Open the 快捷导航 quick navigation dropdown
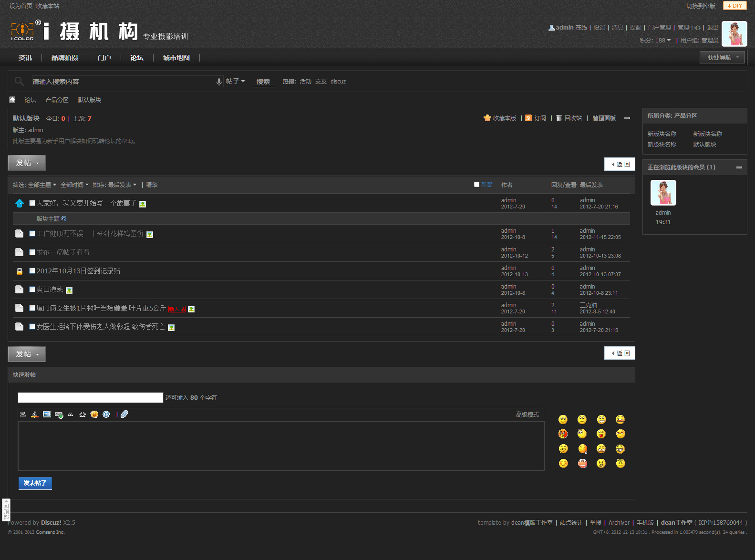 [722, 58]
